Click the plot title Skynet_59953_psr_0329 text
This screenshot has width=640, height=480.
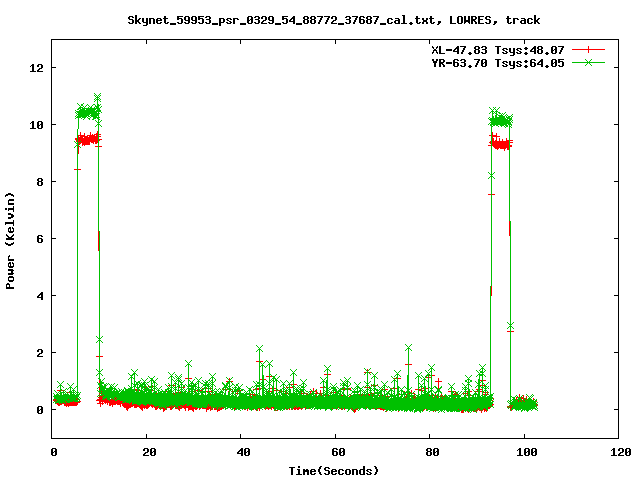tap(333, 20)
